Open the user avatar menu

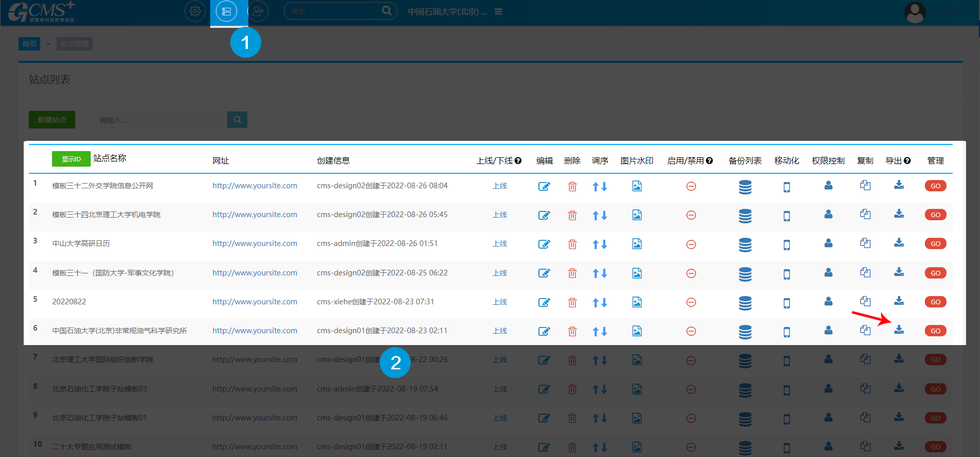point(915,12)
